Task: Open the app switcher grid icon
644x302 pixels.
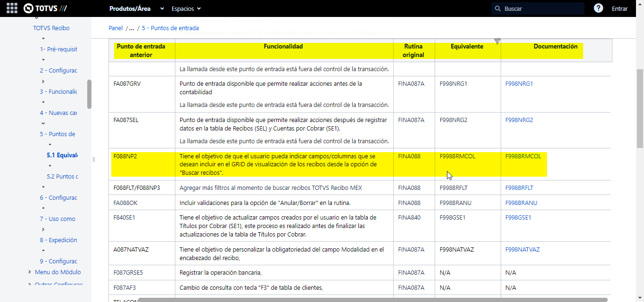Action: pos(12,8)
